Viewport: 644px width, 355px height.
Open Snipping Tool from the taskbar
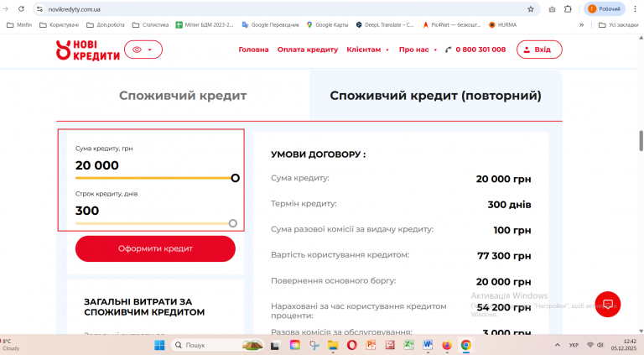(x=314, y=345)
